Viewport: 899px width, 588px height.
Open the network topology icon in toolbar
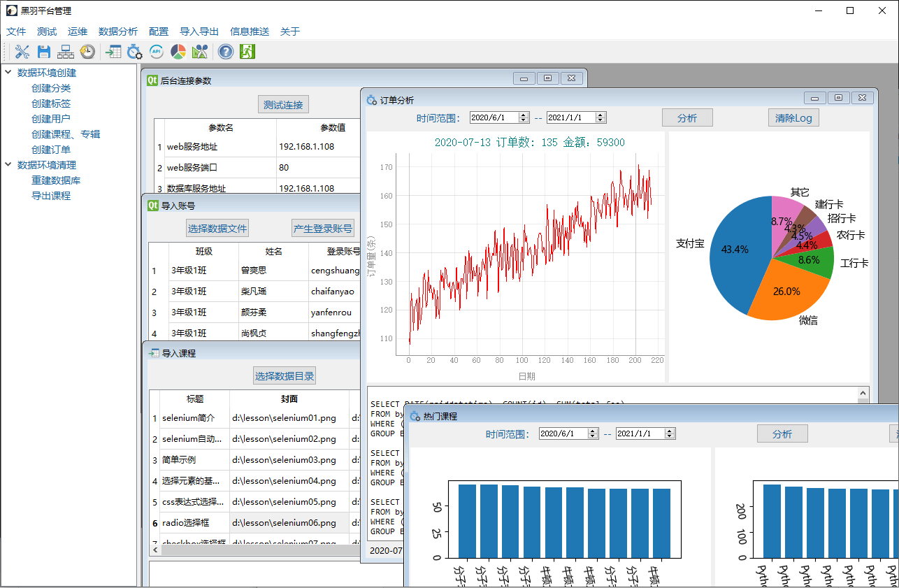[x=66, y=51]
